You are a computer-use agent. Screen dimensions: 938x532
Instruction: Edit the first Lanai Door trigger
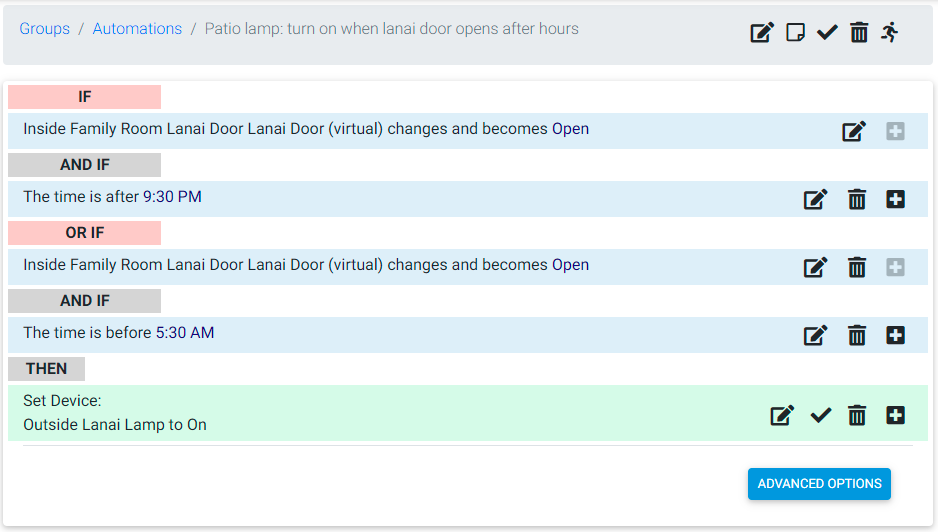pos(854,131)
